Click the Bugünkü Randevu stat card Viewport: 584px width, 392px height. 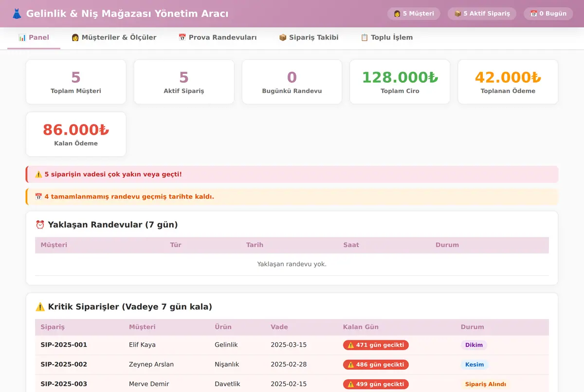tap(292, 82)
